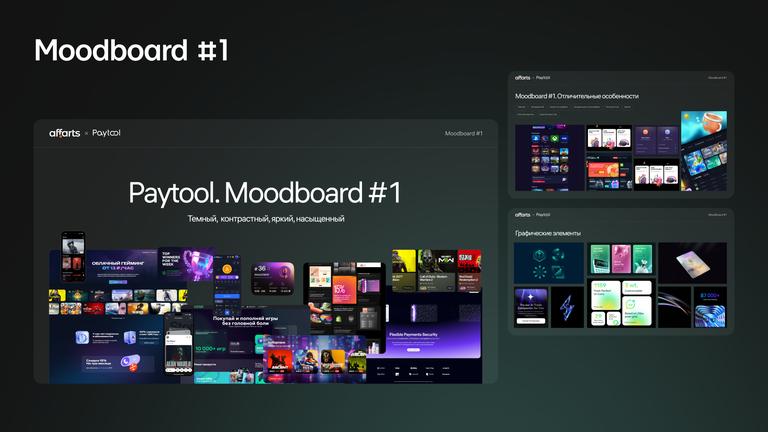Image resolution: width=768 pixels, height=432 pixels.
Task: Open the "Графические элементы" slide thumbnail
Action: point(620,271)
